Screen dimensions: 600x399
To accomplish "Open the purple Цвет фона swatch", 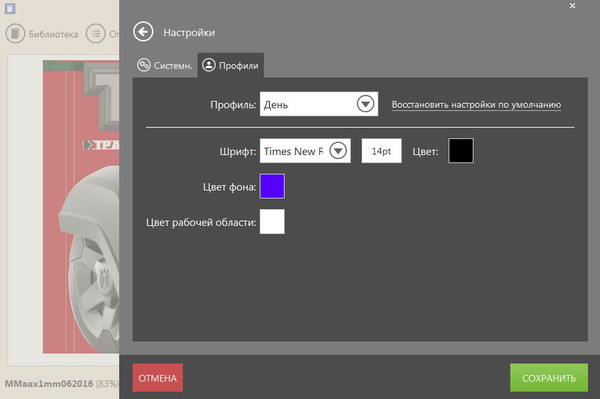I will [272, 186].
